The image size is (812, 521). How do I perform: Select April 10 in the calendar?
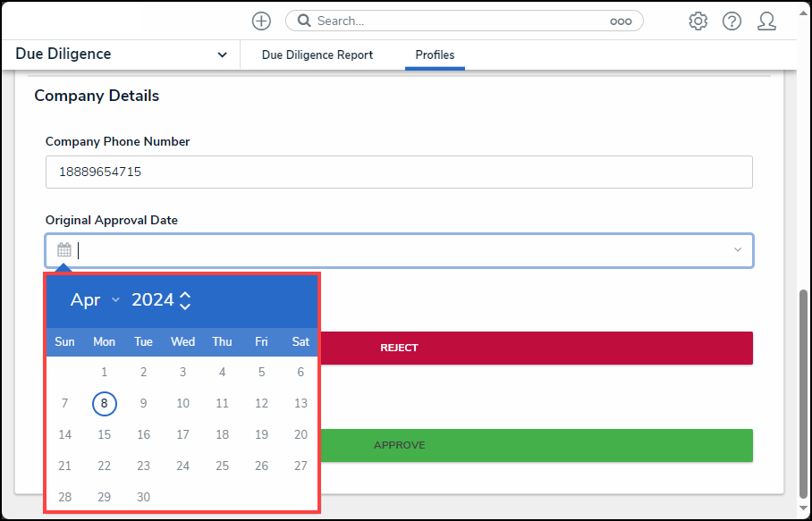click(x=182, y=403)
